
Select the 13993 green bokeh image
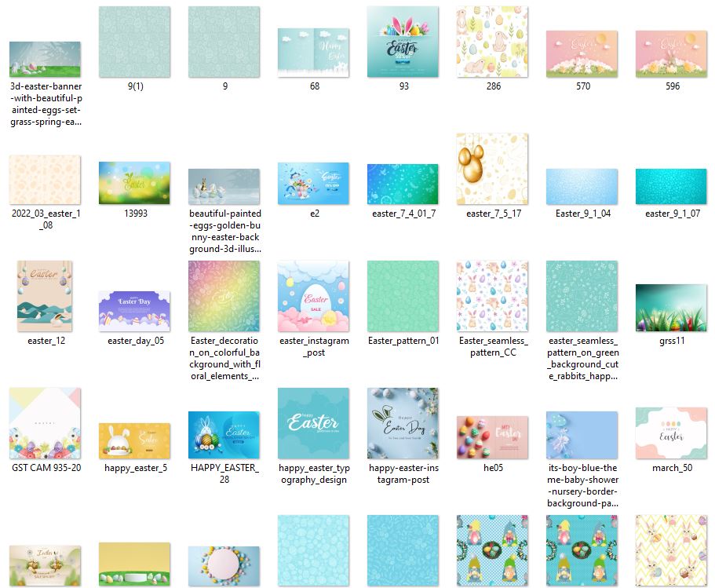134,183
